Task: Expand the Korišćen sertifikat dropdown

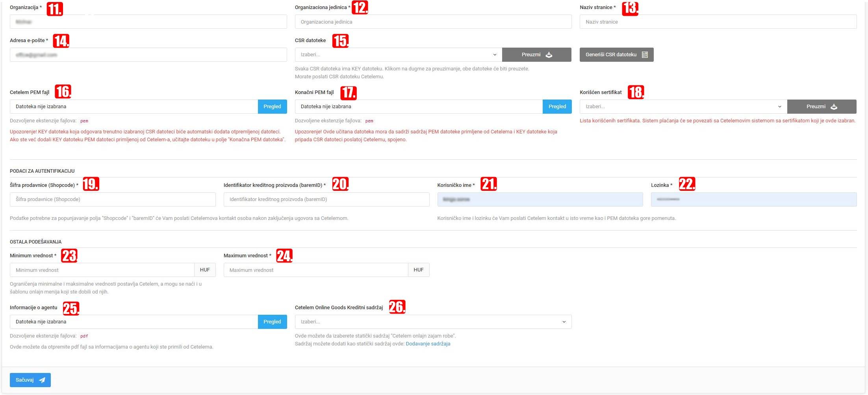Action: point(683,107)
